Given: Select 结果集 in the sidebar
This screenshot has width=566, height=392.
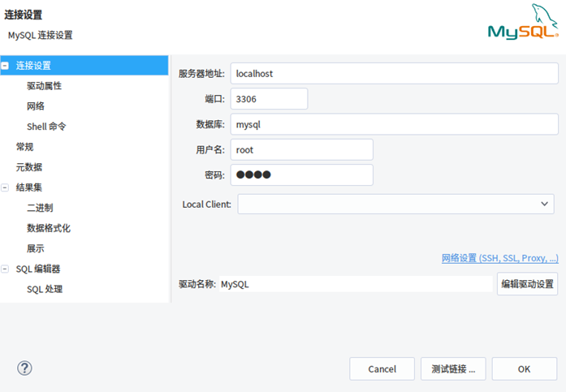Looking at the screenshot, I should point(29,187).
